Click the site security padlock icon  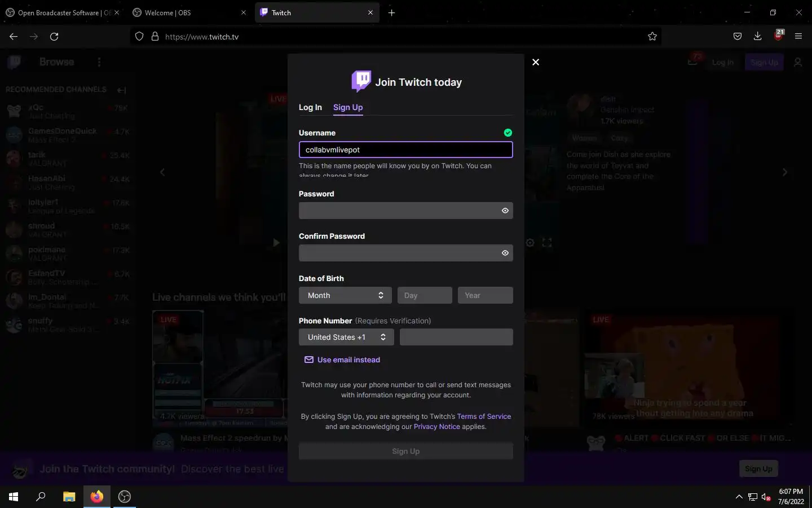[155, 36]
